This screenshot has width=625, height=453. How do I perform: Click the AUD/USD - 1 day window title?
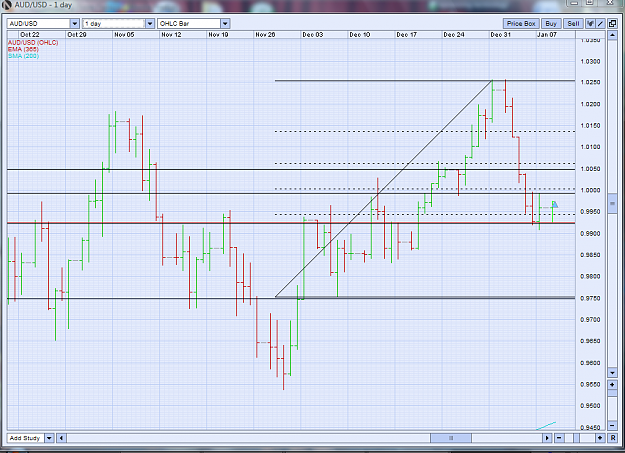coord(43,5)
